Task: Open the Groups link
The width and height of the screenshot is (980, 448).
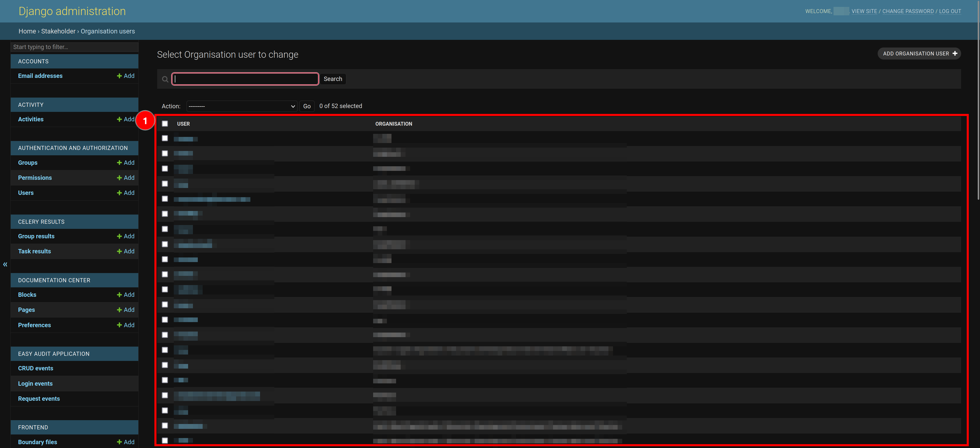Action: (28, 162)
